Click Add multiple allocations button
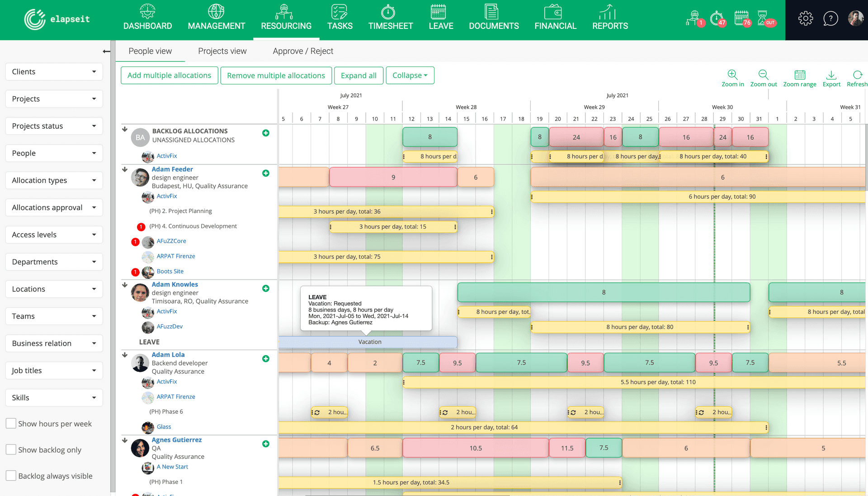 (x=170, y=75)
